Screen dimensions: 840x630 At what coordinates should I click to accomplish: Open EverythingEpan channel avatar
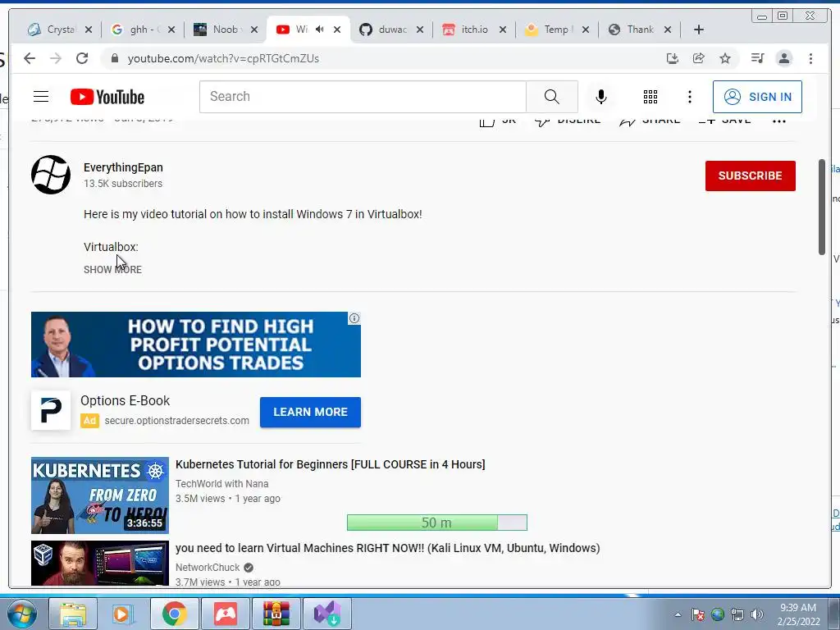click(51, 175)
